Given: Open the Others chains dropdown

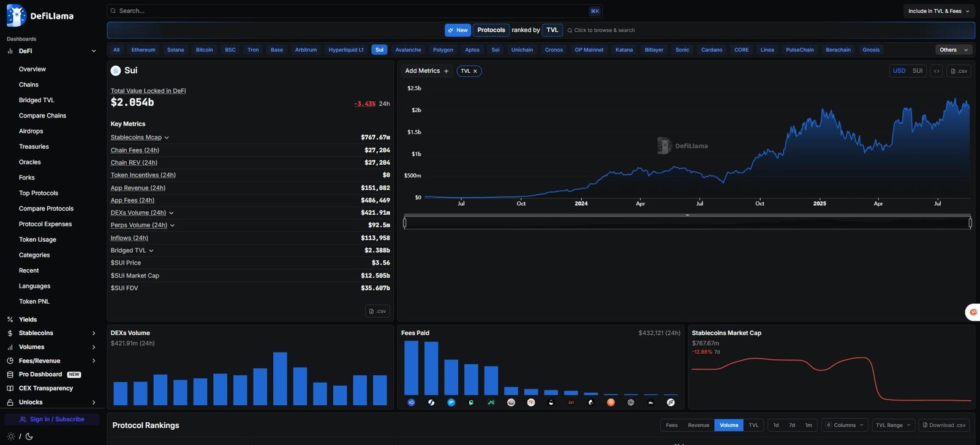Looking at the screenshot, I should pos(952,50).
